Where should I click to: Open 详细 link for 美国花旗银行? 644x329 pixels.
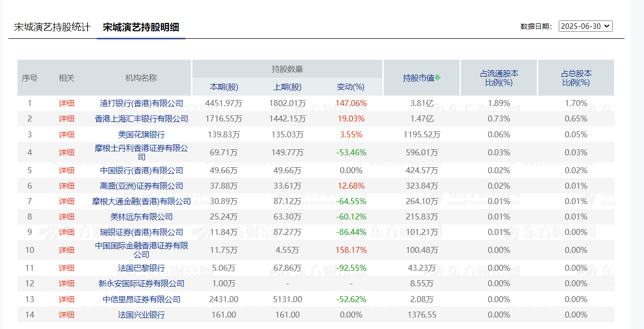tap(66, 134)
